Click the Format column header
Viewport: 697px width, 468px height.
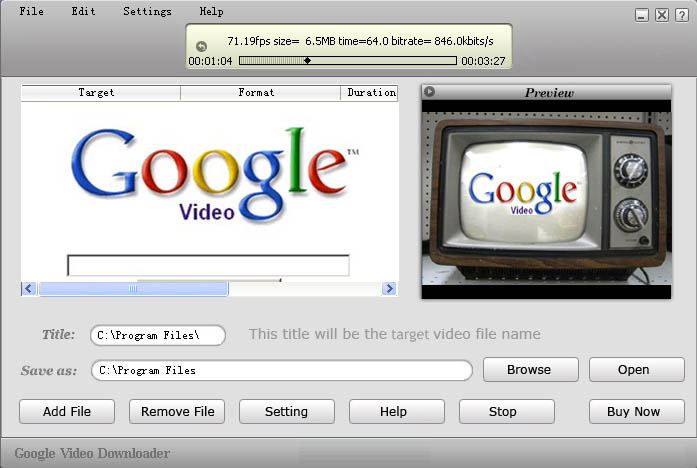tap(260, 93)
